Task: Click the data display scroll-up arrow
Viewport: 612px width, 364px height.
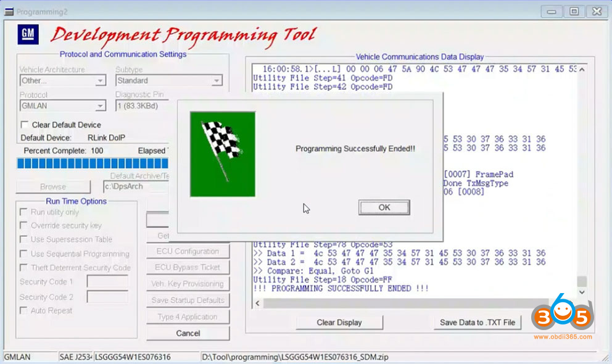Action: (581, 69)
